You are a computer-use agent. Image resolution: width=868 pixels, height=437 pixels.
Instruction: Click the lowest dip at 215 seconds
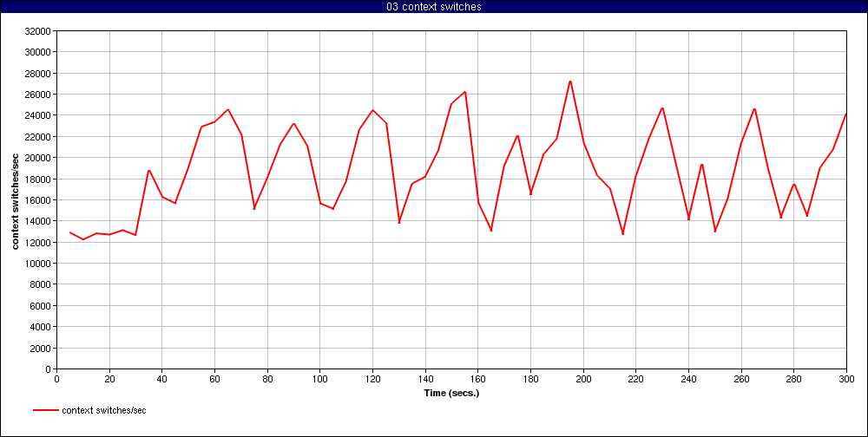click(x=622, y=234)
